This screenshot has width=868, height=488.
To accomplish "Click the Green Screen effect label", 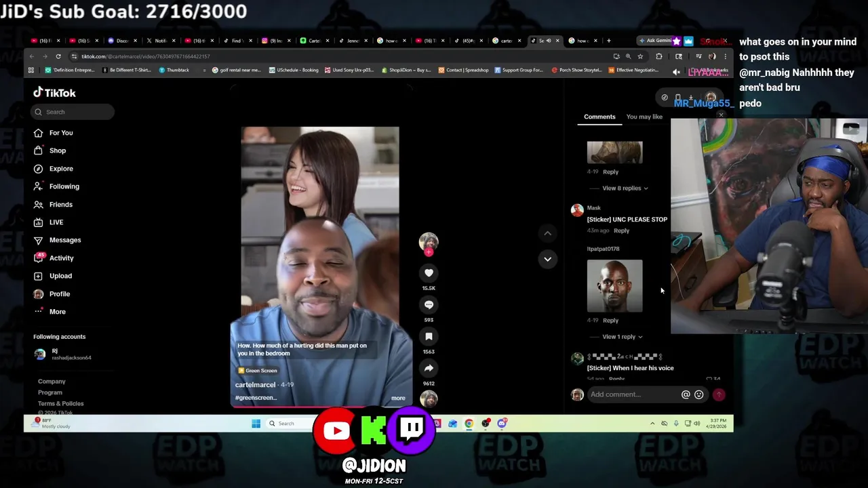I will [257, 371].
